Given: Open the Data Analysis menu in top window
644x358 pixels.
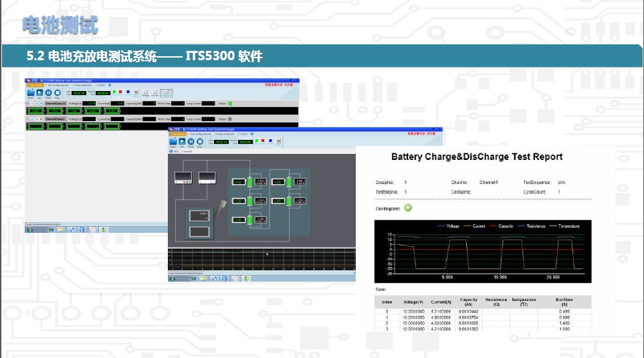Looking at the screenshot, I should [83, 85].
